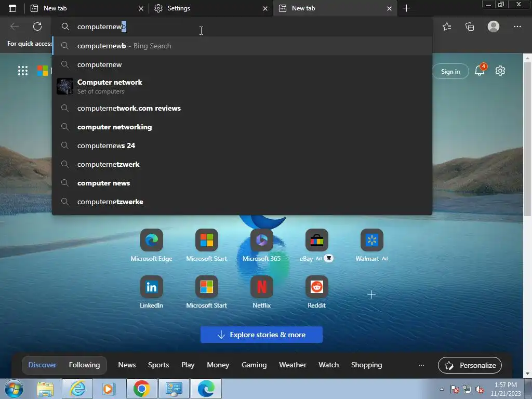Viewport: 532px width, 399px height.
Task: Open Google Chrome from taskbar
Action: [141, 389]
